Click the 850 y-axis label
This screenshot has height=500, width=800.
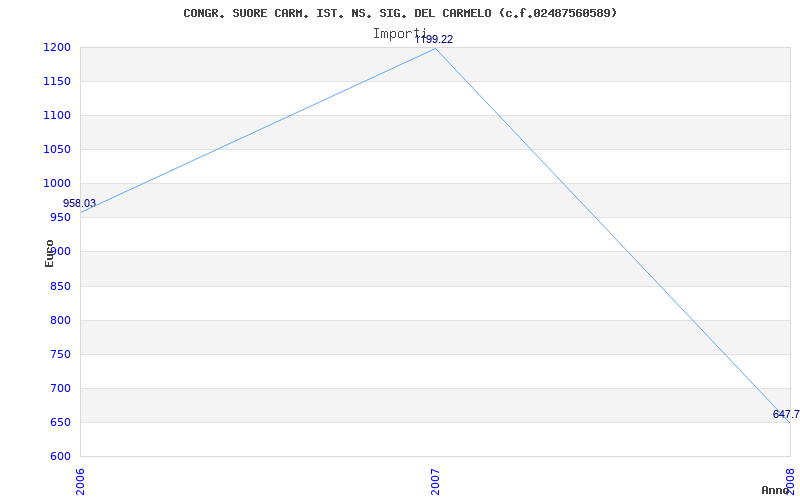click(60, 286)
